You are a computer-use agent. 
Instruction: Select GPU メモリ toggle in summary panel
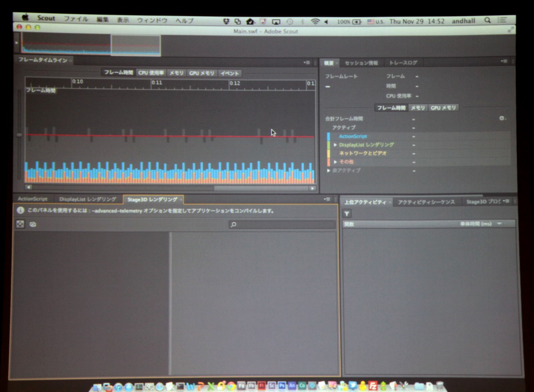[443, 108]
